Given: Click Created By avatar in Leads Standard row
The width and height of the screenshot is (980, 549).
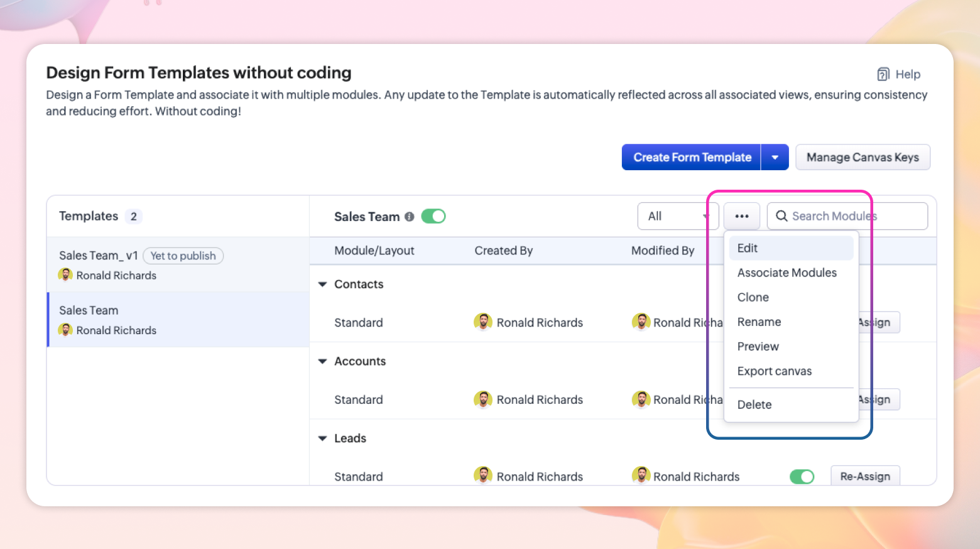Looking at the screenshot, I should pos(482,476).
